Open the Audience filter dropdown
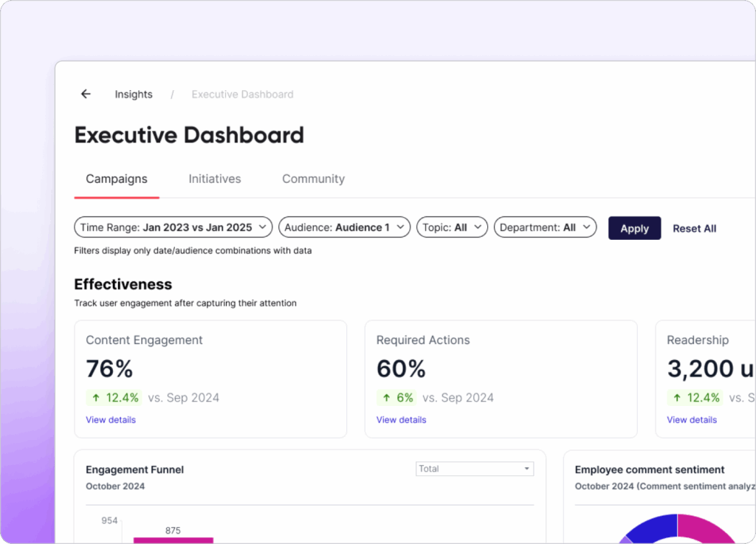The image size is (756, 544). 344,227
